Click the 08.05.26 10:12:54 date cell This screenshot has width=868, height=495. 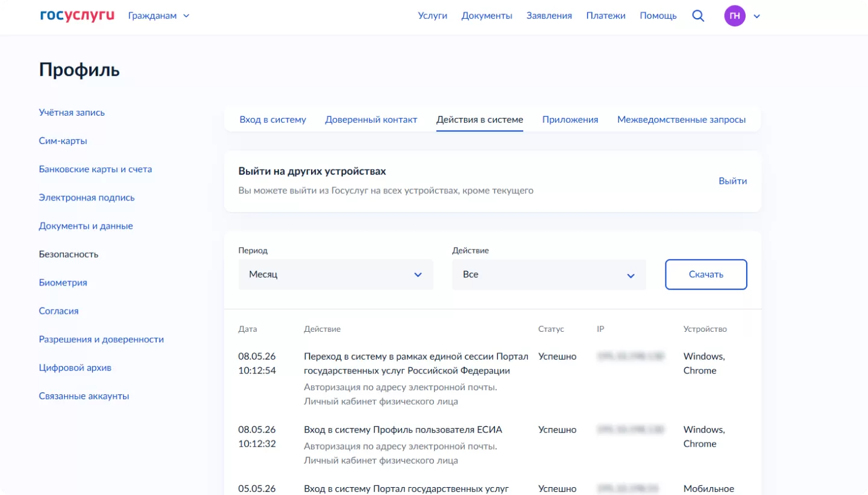pyautogui.click(x=257, y=363)
